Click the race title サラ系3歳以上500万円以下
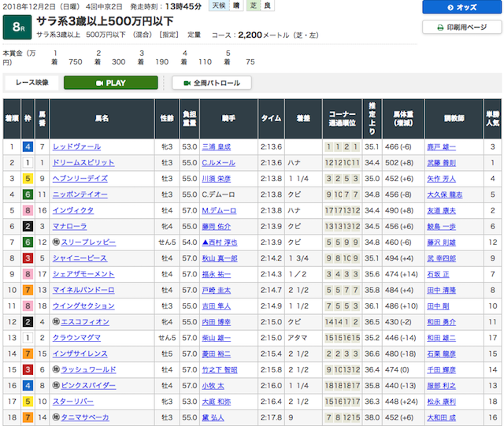The height and width of the screenshot is (426, 504). point(105,21)
